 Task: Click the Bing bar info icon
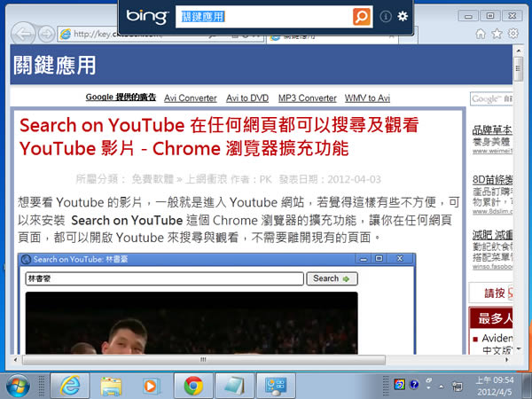coord(386,16)
